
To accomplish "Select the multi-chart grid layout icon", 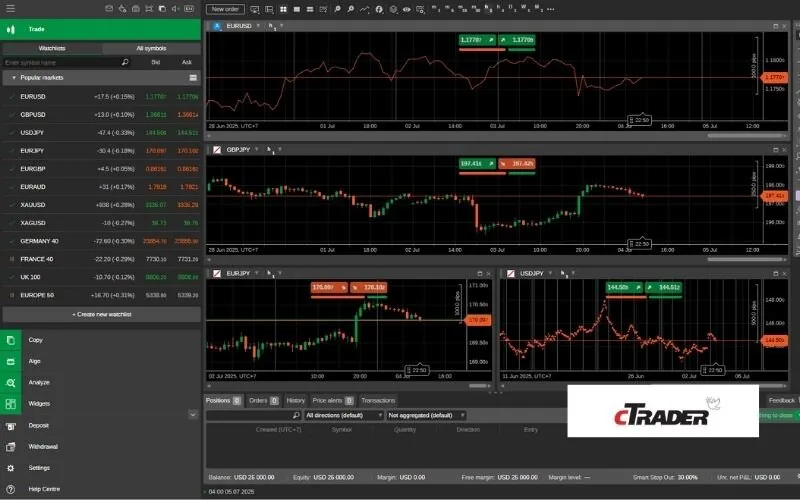I will (x=283, y=9).
